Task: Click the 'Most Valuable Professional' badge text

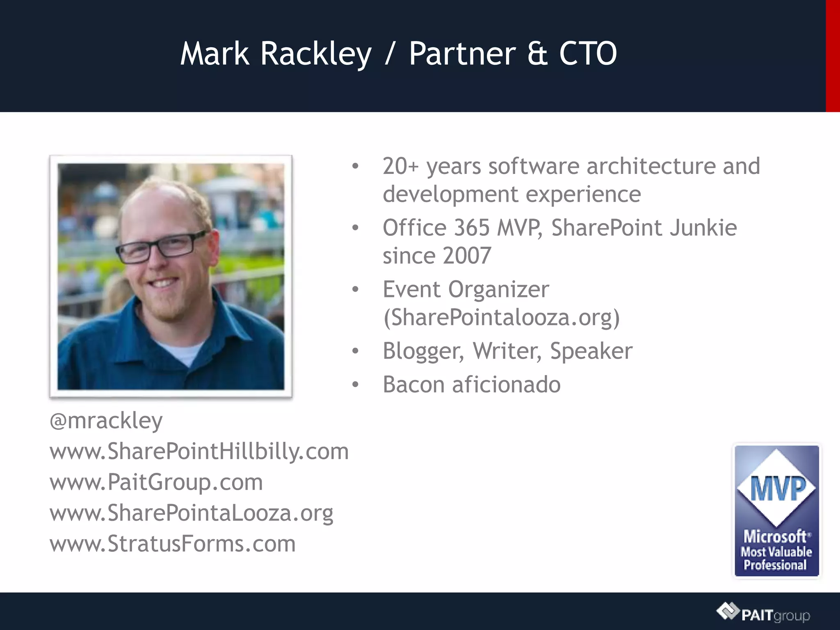Action: coord(776,558)
